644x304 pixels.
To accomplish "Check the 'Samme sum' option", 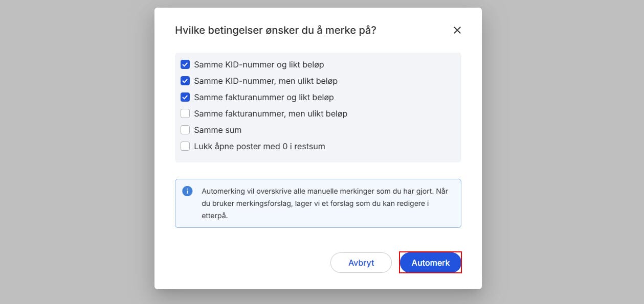I will tap(185, 130).
